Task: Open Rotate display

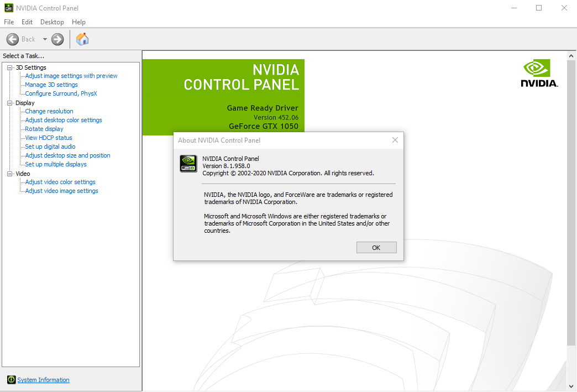Action: coord(44,129)
